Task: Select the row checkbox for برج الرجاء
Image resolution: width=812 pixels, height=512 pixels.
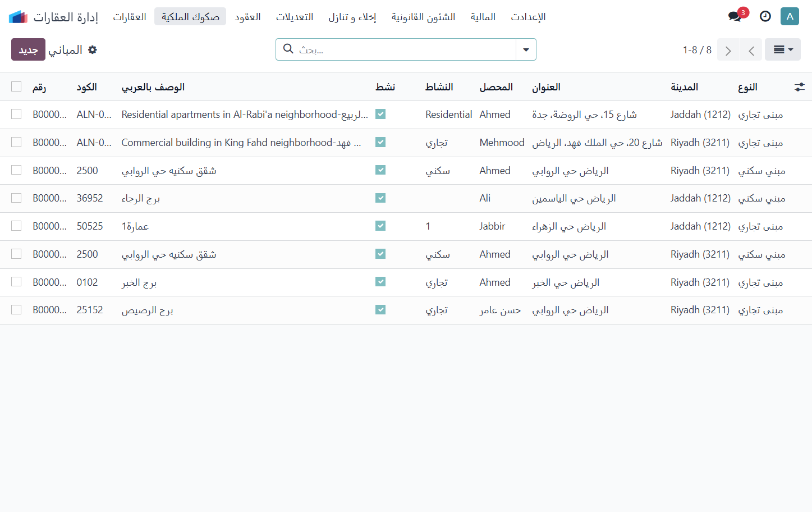Action: pos(16,198)
